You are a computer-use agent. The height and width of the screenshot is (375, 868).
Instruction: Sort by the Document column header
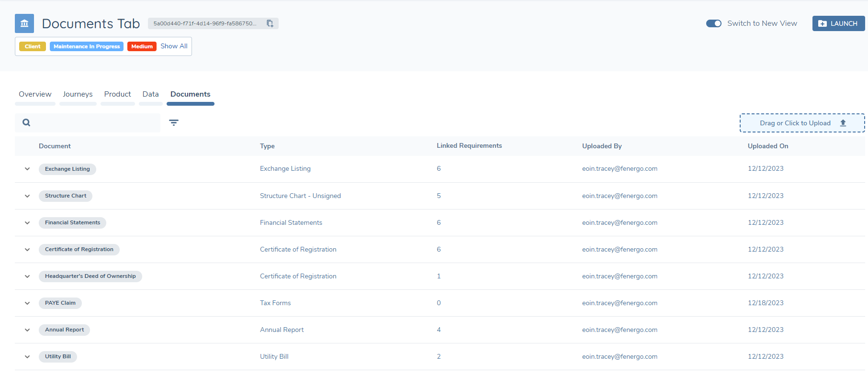point(55,146)
